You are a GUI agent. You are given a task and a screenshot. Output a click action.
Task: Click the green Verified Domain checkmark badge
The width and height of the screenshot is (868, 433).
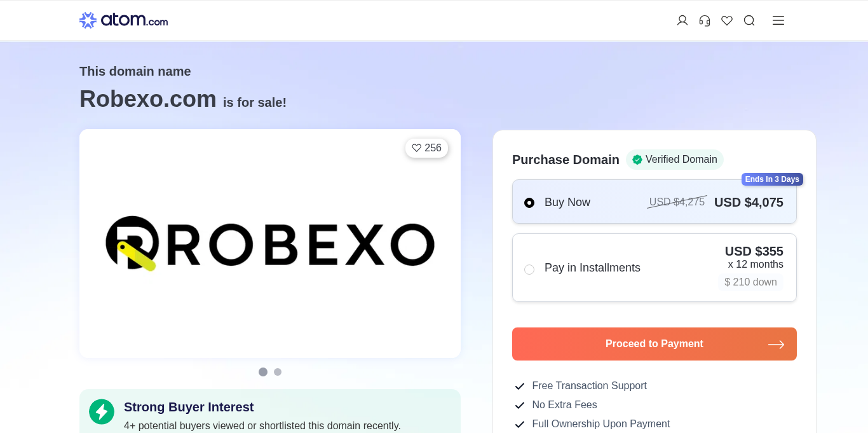[x=637, y=160]
